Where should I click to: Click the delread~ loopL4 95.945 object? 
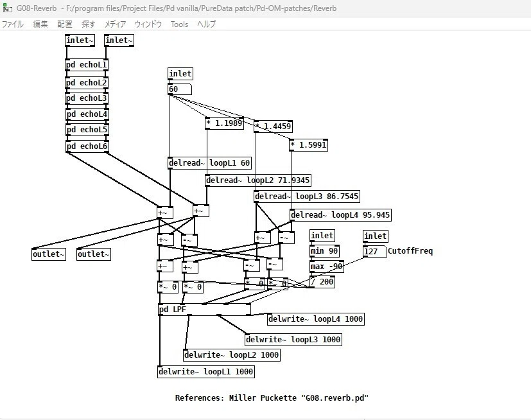[341, 215]
